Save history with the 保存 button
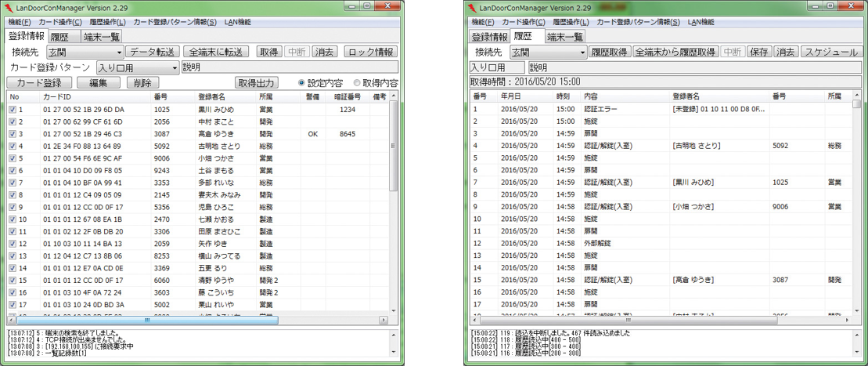 click(x=758, y=53)
